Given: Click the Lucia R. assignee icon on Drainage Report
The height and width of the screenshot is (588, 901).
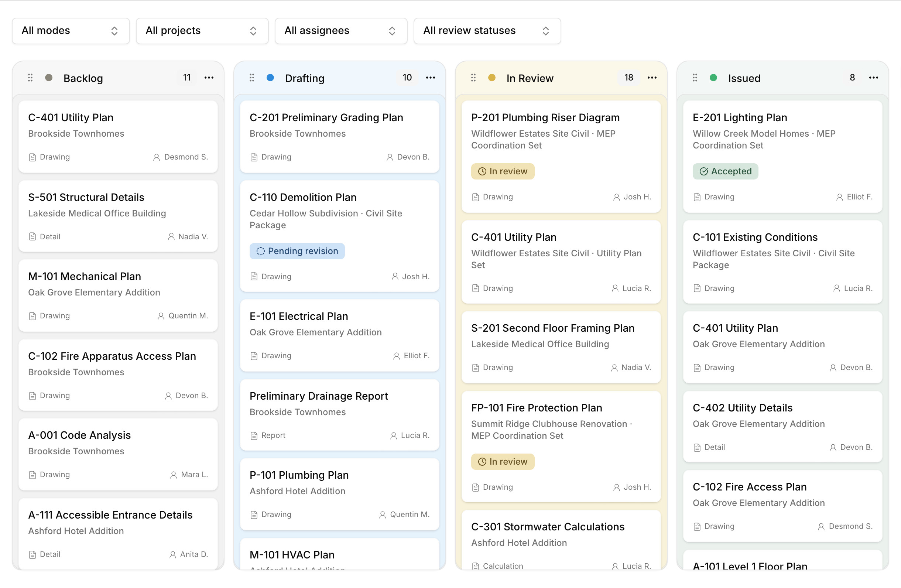Looking at the screenshot, I should click(394, 436).
